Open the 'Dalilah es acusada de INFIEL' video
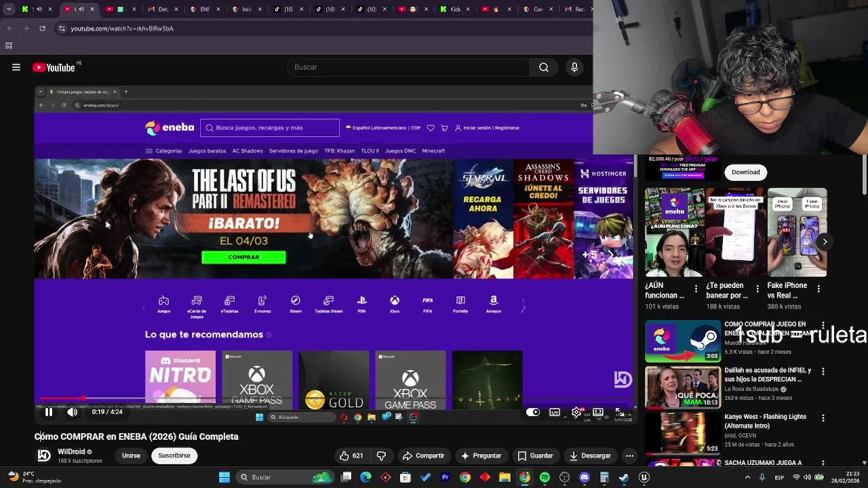 click(x=682, y=388)
